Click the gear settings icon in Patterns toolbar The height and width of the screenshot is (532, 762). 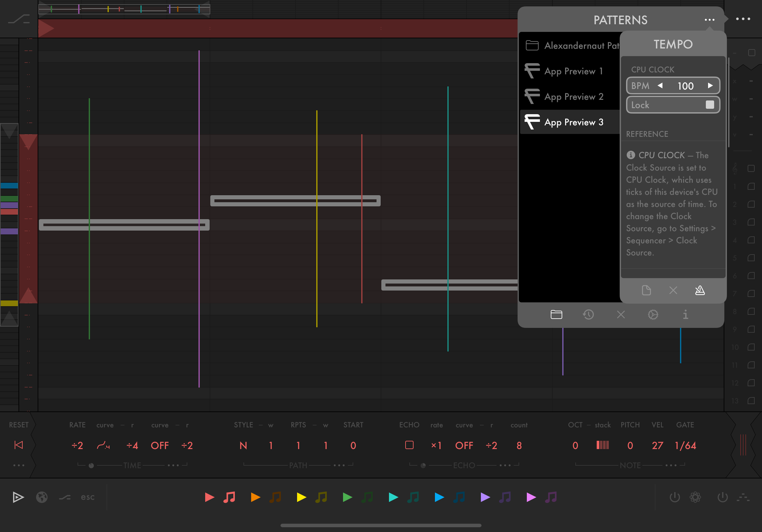653,314
